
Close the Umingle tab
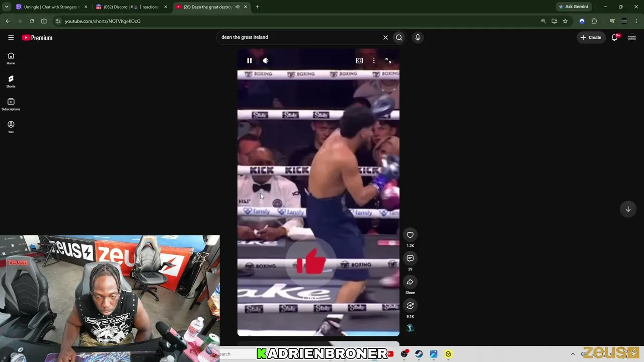pyautogui.click(x=86, y=7)
